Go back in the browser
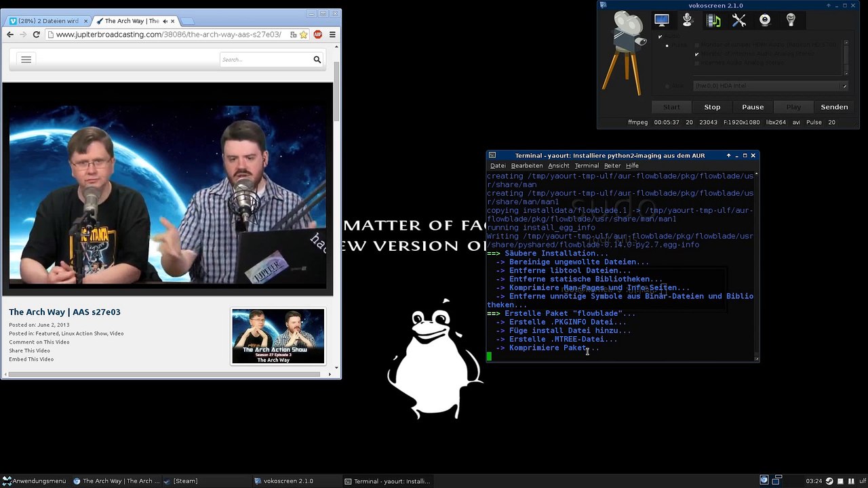 point(11,35)
